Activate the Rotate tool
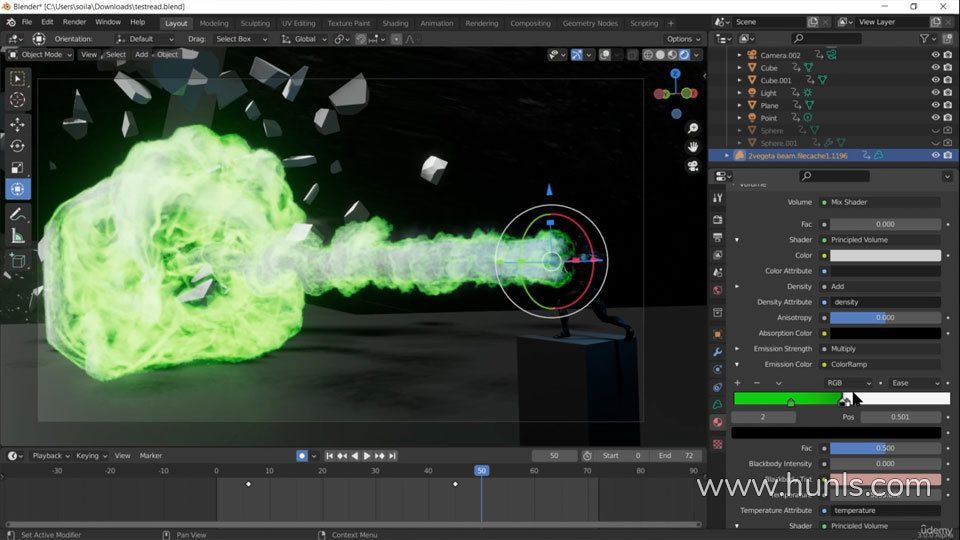This screenshot has width=960, height=540. click(x=17, y=146)
